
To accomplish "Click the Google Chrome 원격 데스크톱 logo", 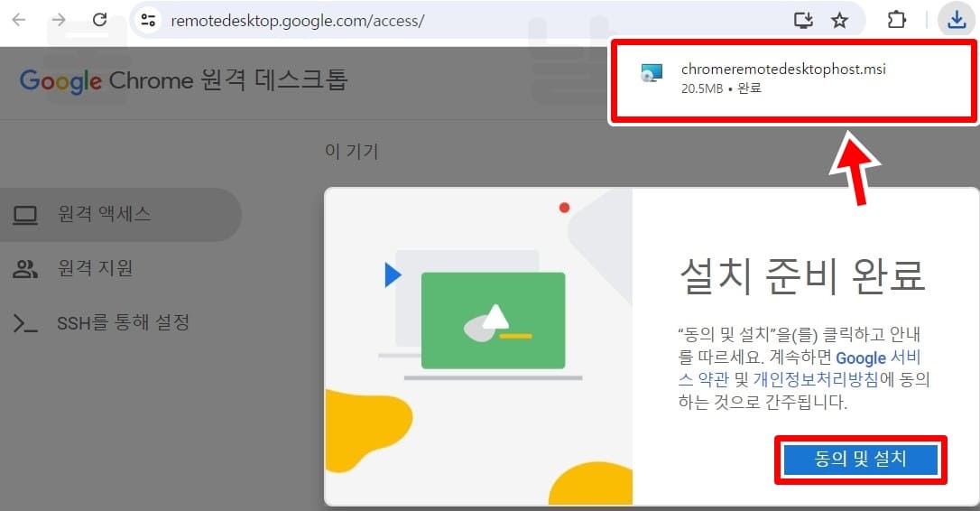I will [184, 81].
